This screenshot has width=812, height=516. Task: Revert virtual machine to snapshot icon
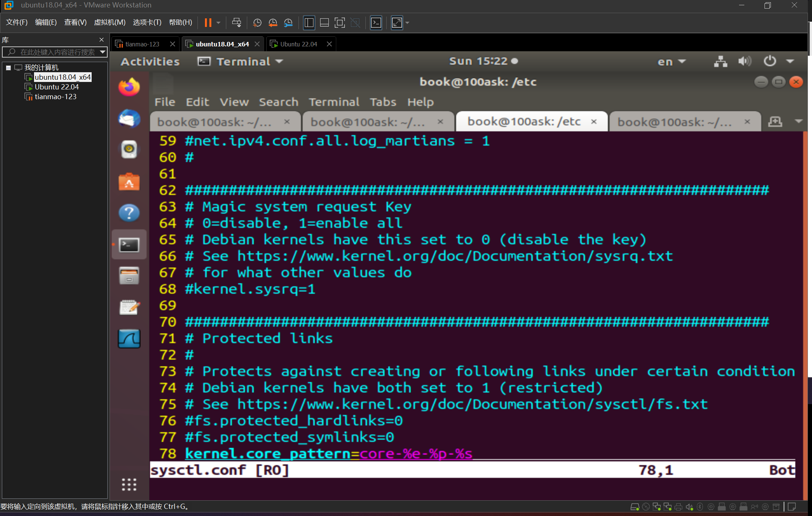273,23
